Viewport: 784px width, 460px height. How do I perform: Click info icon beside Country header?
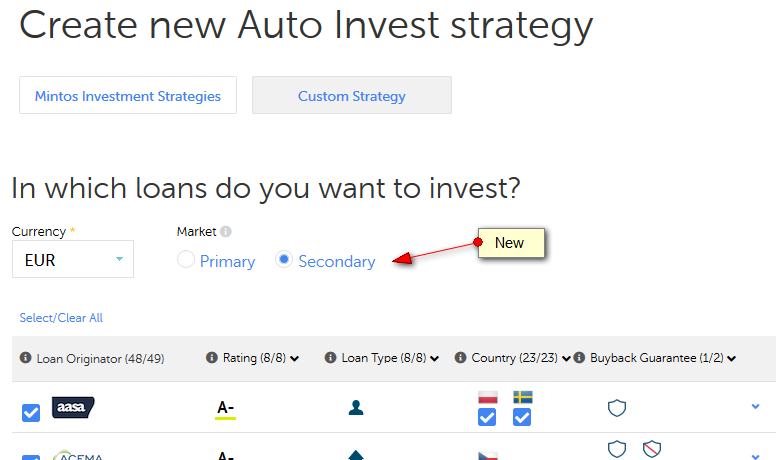[x=460, y=358]
